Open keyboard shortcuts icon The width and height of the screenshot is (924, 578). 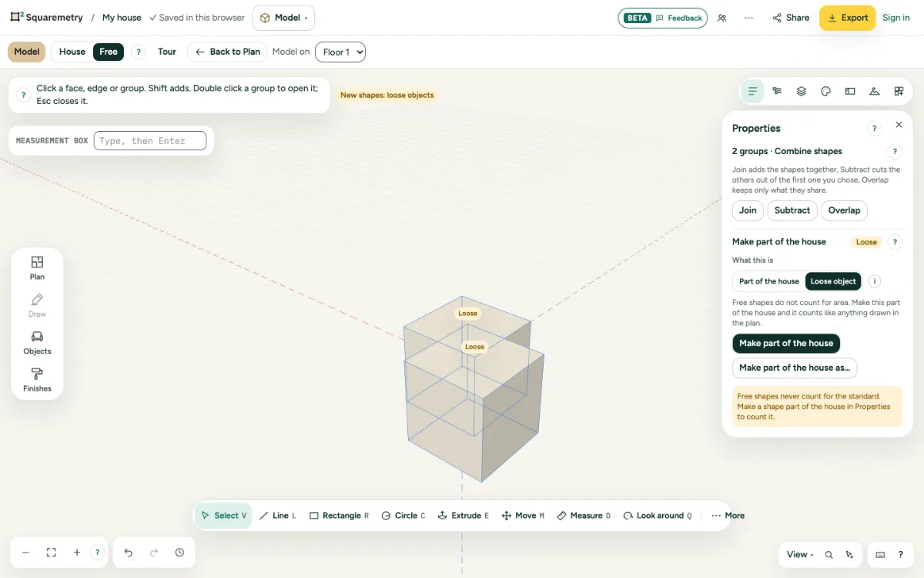[x=881, y=555]
